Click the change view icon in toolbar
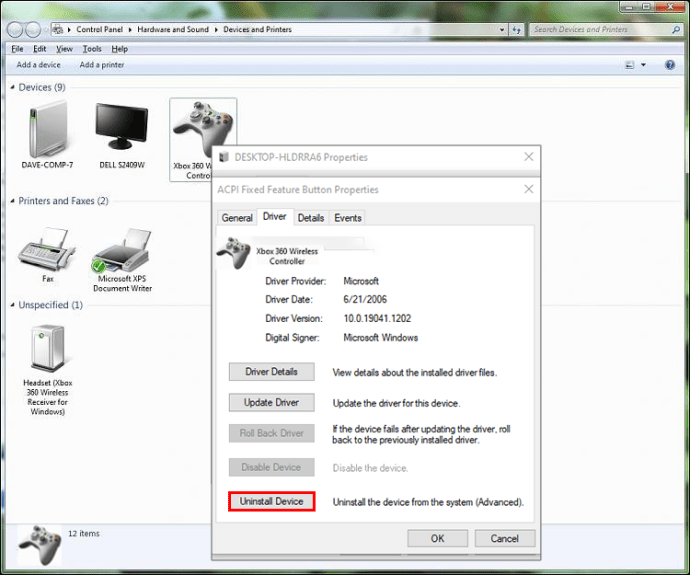Screen dimensions: 690x575 pos(630,65)
